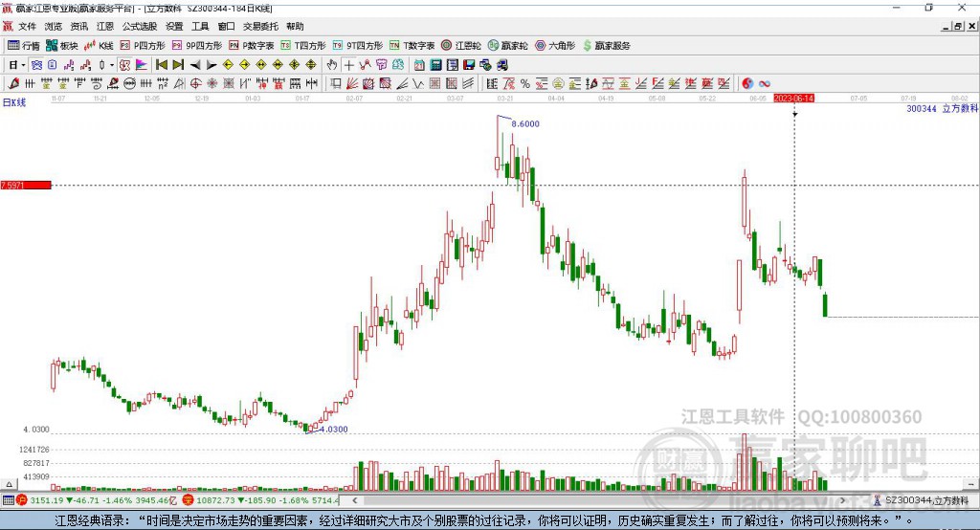Switch to K线 view button

coord(99,46)
